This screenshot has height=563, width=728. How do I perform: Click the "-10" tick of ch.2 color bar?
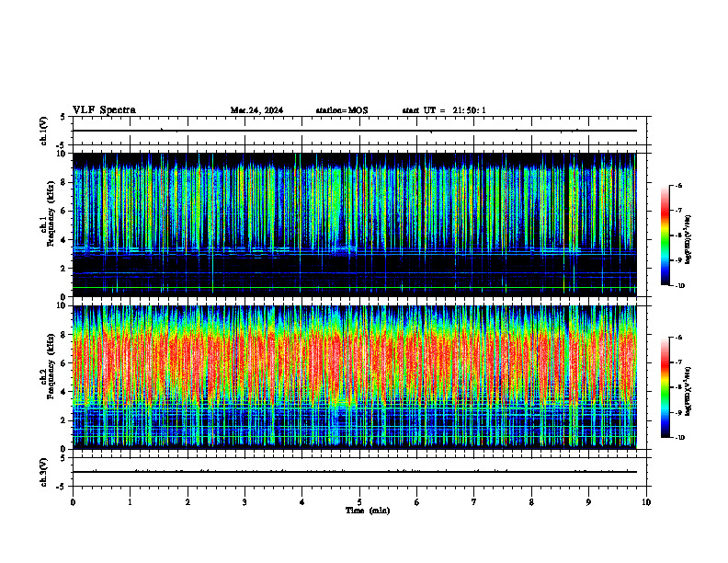[679, 438]
